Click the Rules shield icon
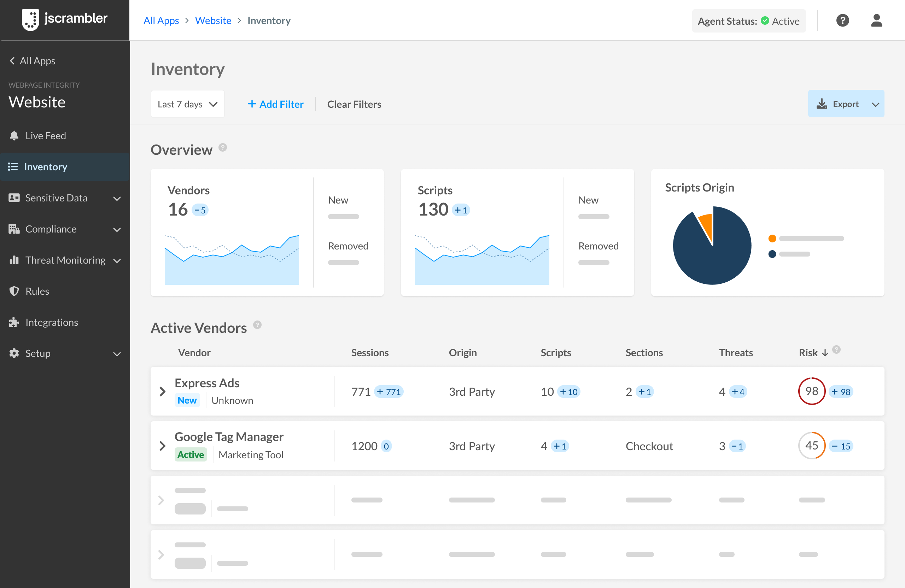905x588 pixels. 14,291
